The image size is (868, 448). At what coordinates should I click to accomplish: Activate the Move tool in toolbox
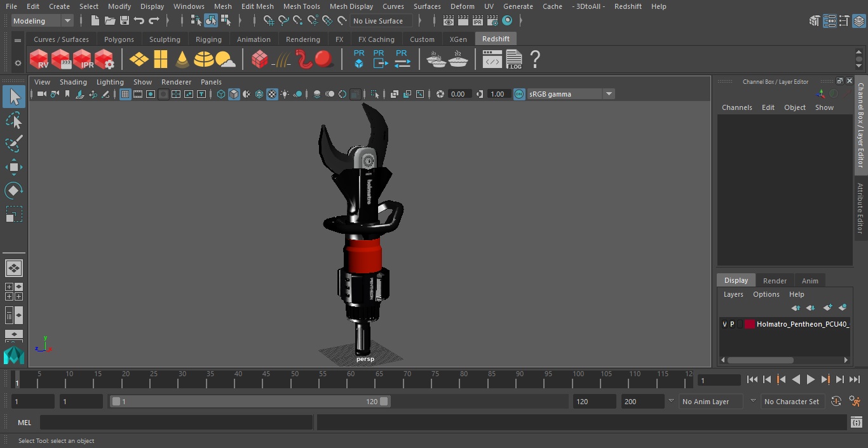(13, 167)
